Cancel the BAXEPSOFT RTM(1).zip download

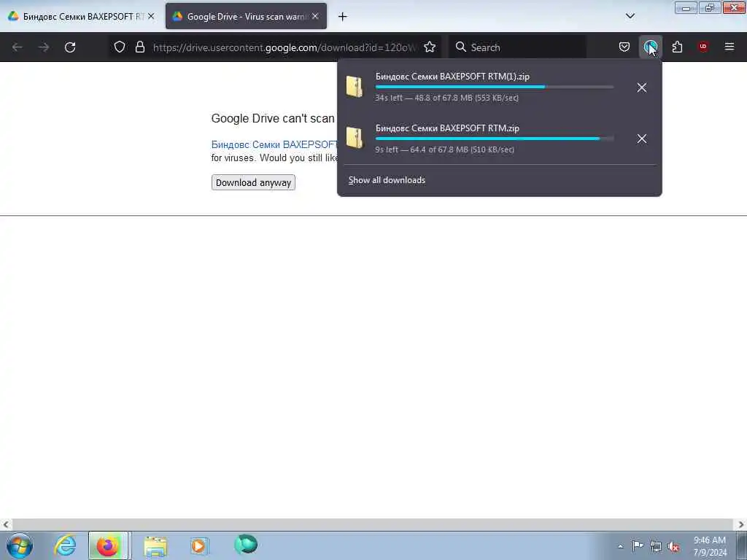(x=642, y=87)
